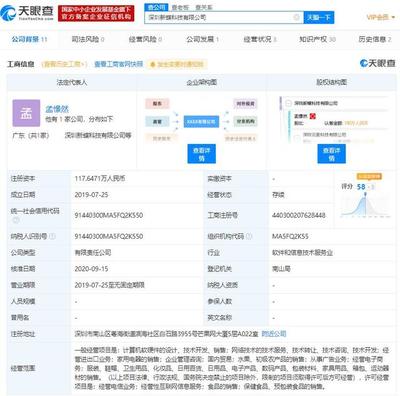The width and height of the screenshot is (400, 396).
Task: Click the credit code value next to 统一社会信用代码
Action: (109, 215)
